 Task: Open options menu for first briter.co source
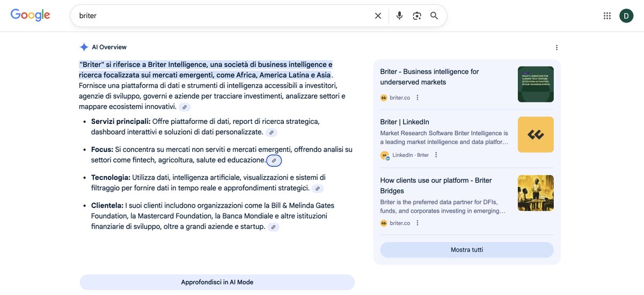click(x=418, y=98)
